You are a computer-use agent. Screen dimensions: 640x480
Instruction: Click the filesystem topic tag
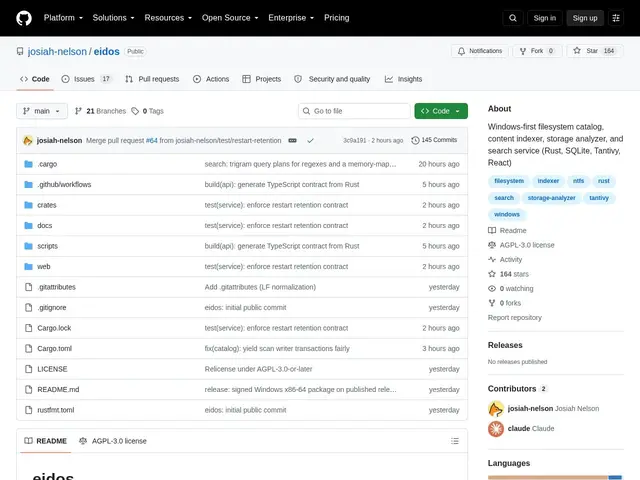509,181
